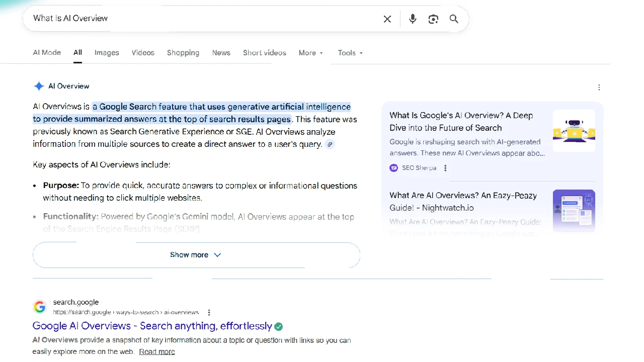
Task: Switch to the AI Mode tab
Action: click(x=47, y=53)
